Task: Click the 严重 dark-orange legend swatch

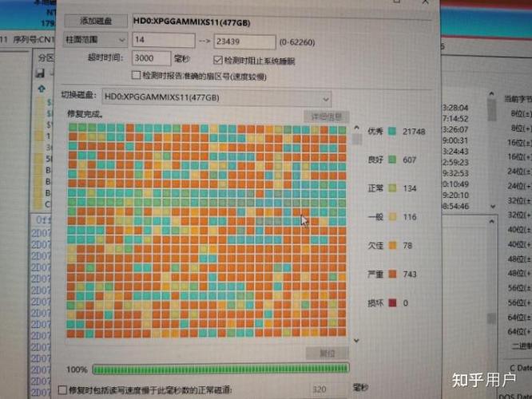Action: click(x=392, y=274)
